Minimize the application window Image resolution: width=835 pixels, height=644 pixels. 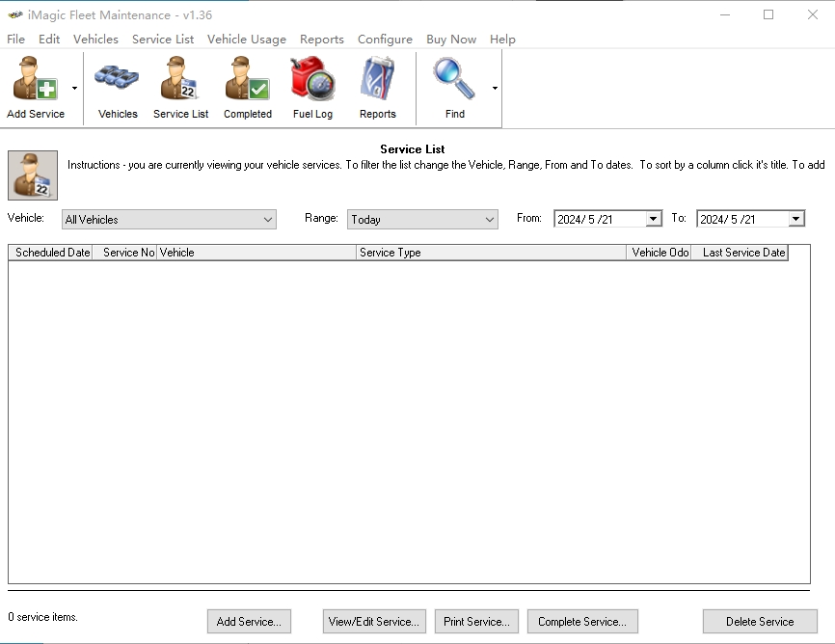[x=725, y=14]
